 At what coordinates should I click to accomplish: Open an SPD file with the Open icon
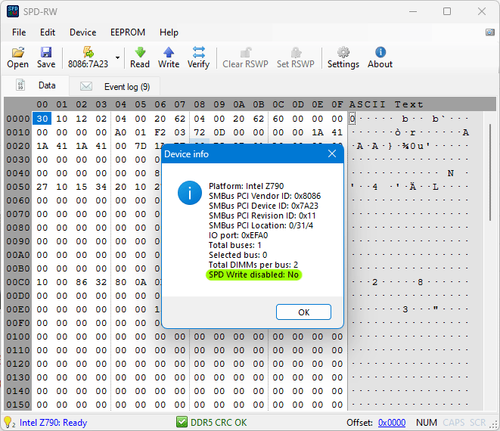tap(18, 52)
